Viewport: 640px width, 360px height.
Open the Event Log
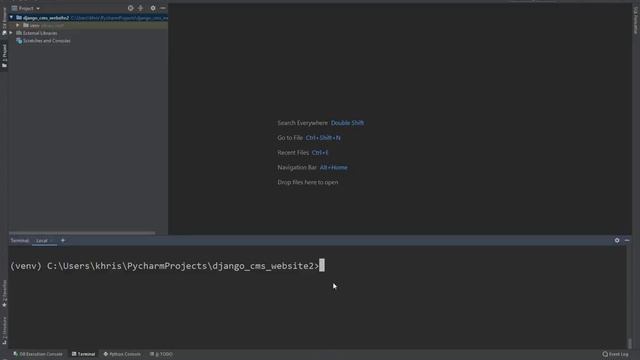pyautogui.click(x=616, y=354)
